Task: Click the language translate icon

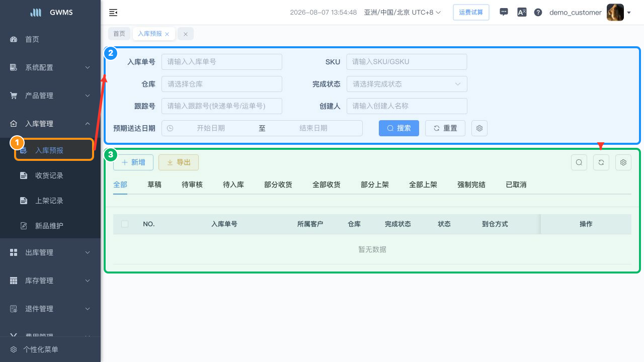Action: pyautogui.click(x=522, y=13)
